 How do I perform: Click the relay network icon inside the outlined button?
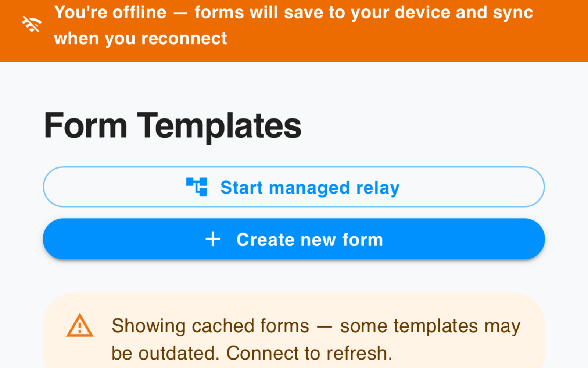point(197,187)
